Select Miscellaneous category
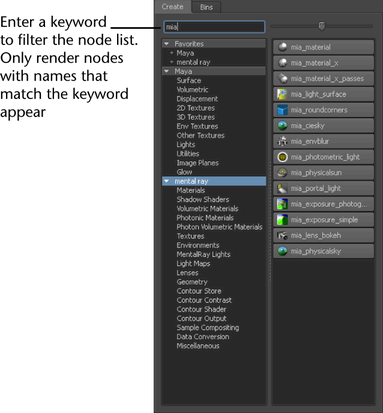 click(198, 346)
